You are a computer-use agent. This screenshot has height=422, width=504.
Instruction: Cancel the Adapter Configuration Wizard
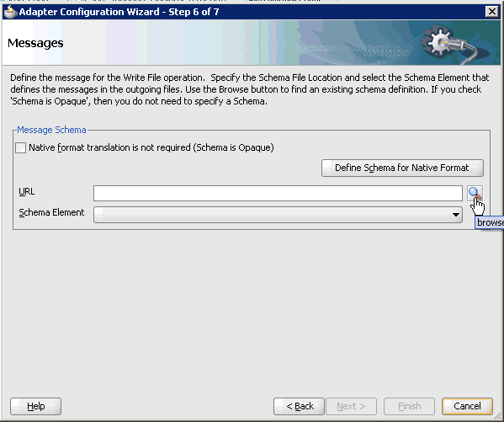click(467, 406)
